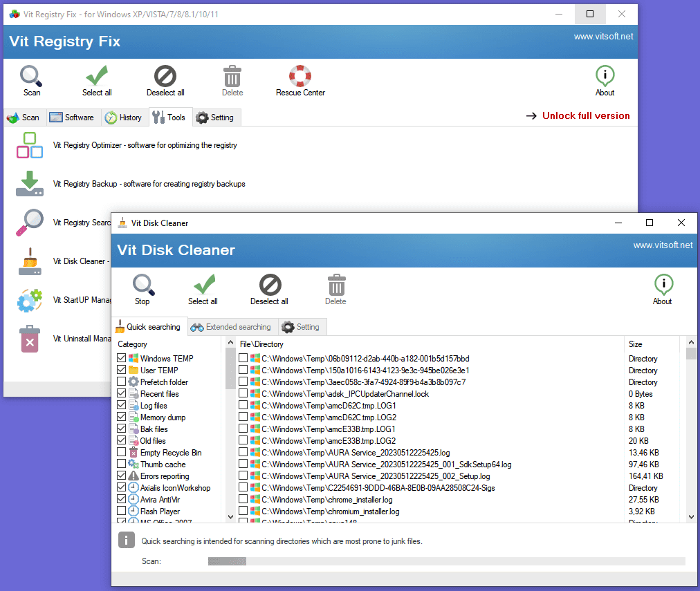The image size is (700, 591).
Task: Uncheck the Log files category
Action: (122, 405)
